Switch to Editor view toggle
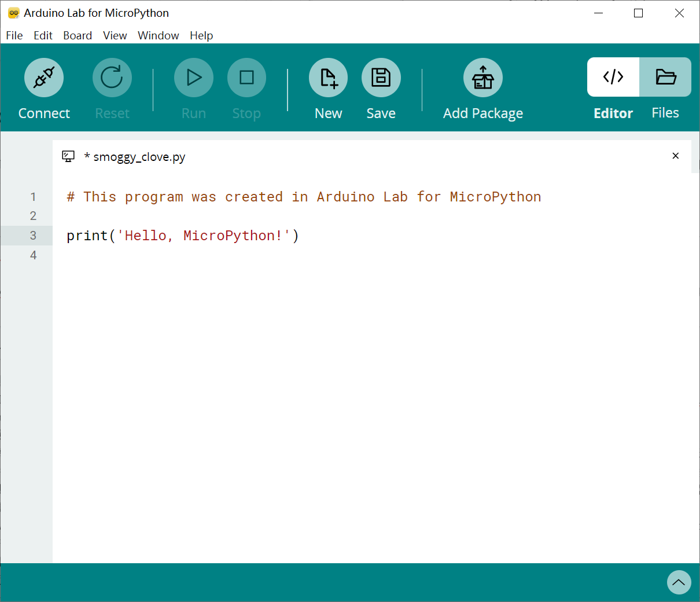 [613, 77]
